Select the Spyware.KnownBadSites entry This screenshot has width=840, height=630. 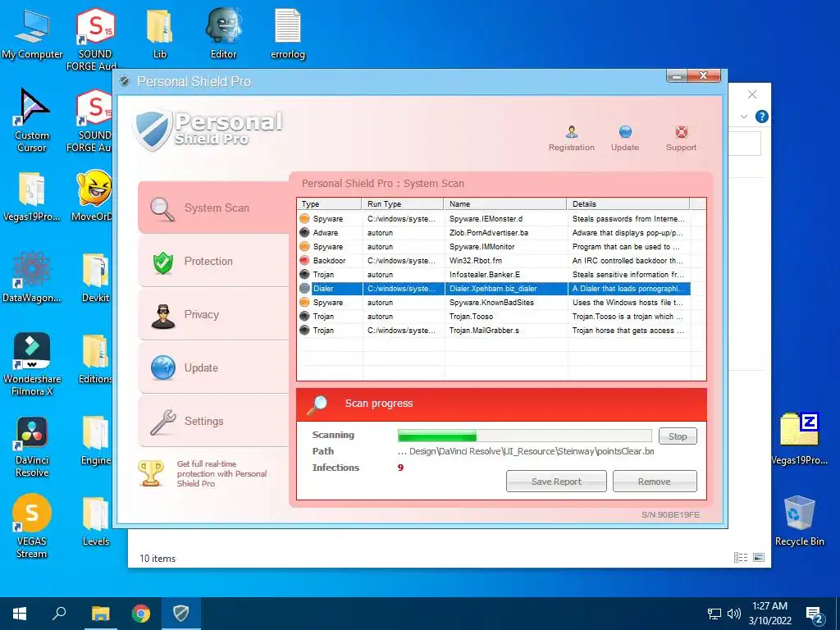coord(494,302)
